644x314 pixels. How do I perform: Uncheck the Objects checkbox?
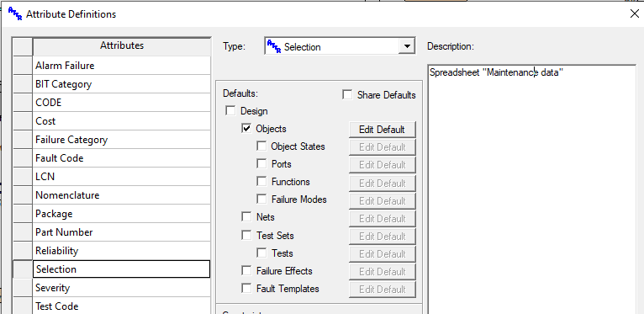tap(246, 129)
